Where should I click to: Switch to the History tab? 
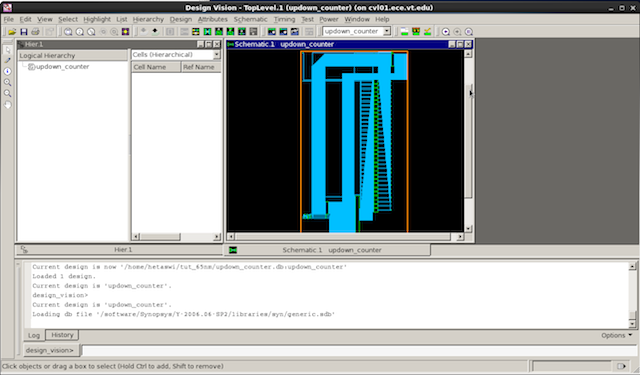62,335
